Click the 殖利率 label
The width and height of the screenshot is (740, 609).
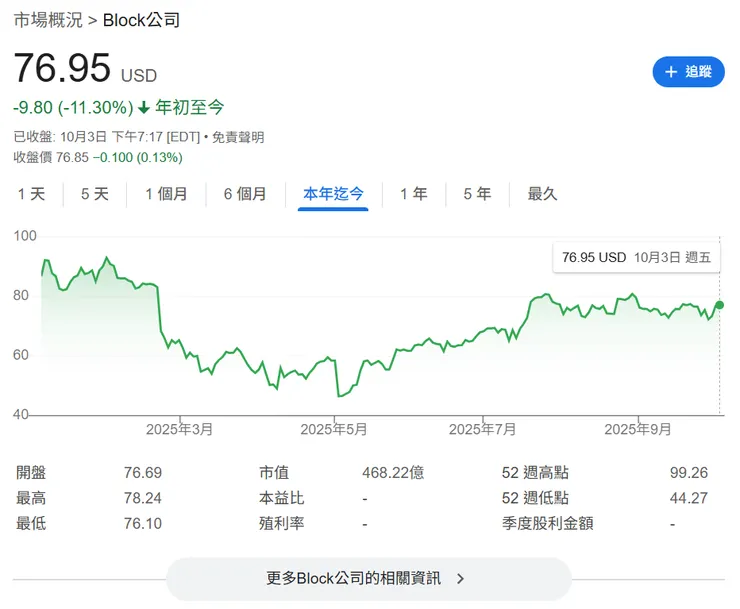[281, 524]
